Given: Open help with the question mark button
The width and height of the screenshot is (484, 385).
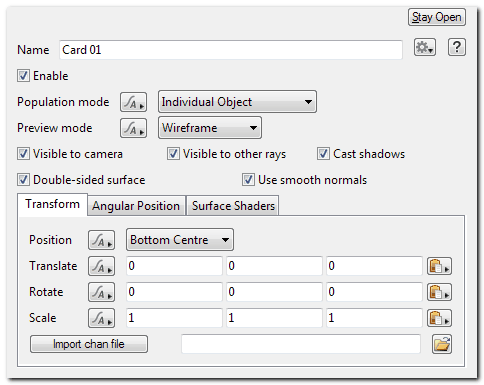Looking at the screenshot, I should point(456,47).
